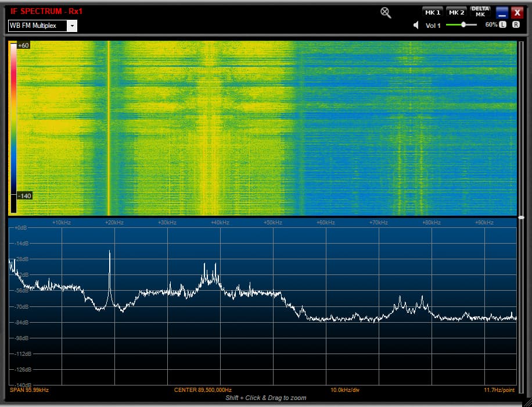This screenshot has width=532, height=407.
Task: Click the 19 kHz pilot tone peak
Action: [109, 253]
